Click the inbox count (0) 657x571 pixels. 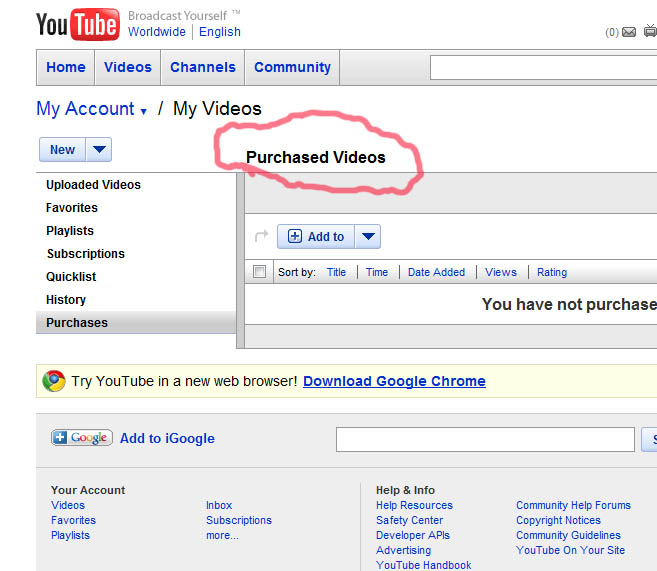click(612, 32)
